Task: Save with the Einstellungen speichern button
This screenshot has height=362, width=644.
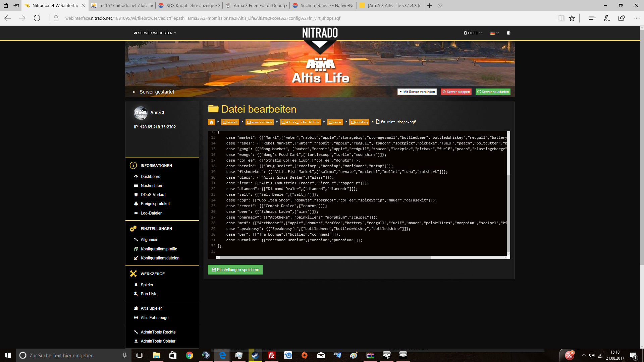Action: (235, 270)
